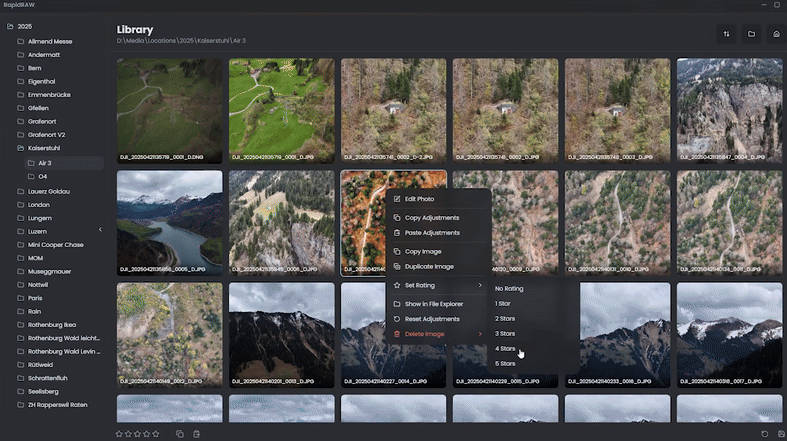Select Copy Adjustments in context menu

[x=432, y=218]
